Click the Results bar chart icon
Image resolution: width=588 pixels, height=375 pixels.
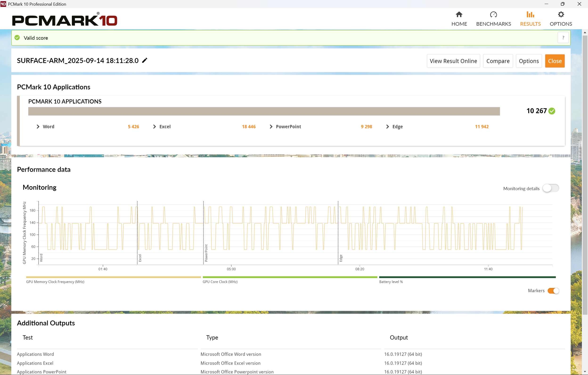tap(530, 15)
